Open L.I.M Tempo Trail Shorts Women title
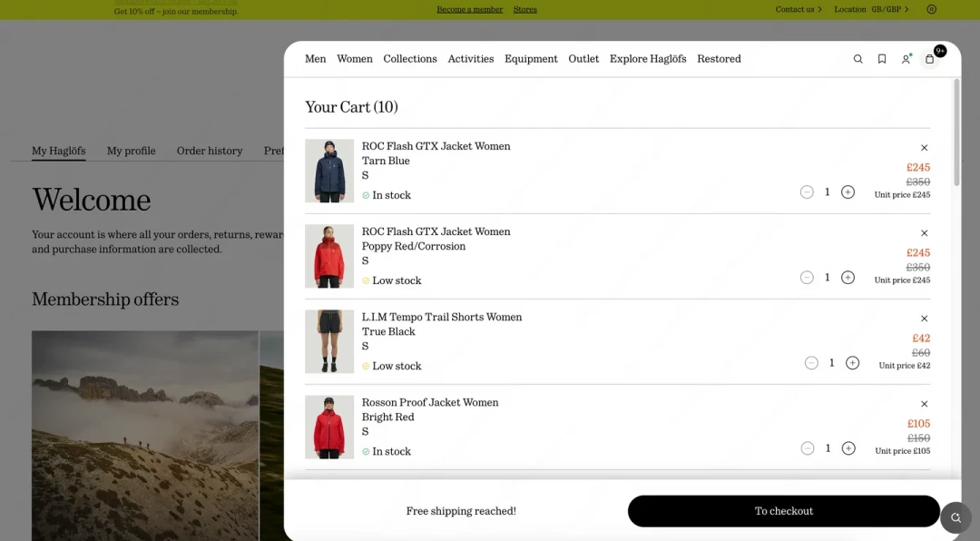Image resolution: width=980 pixels, height=541 pixels. pyautogui.click(x=442, y=317)
